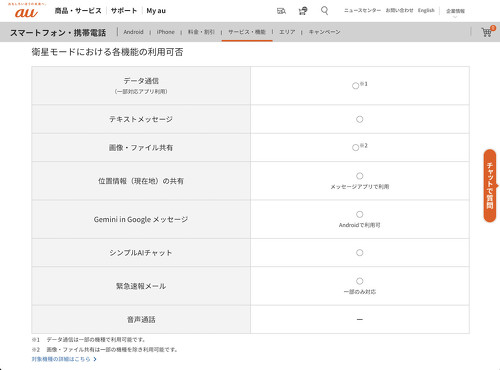Open the エリア tab

click(x=287, y=32)
